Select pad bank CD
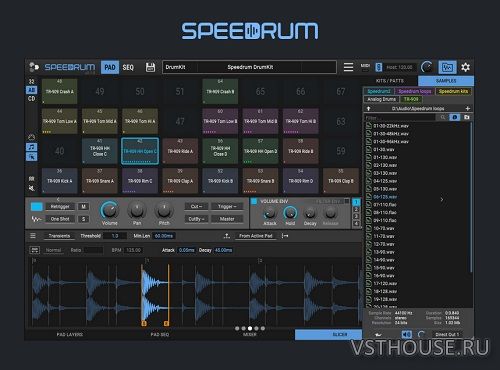Image resolution: width=500 pixels, height=370 pixels. click(32, 99)
